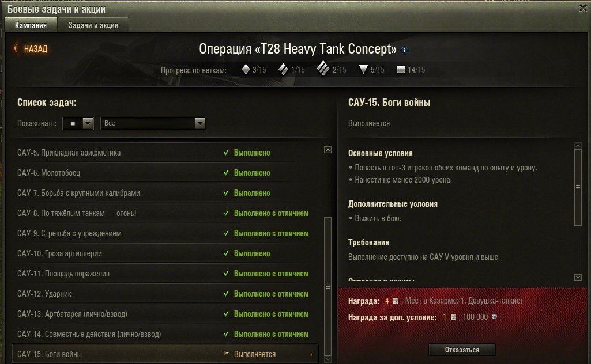Select the tank destroyer triangle branch icon
The height and width of the screenshot is (364, 591).
pyautogui.click(x=363, y=69)
